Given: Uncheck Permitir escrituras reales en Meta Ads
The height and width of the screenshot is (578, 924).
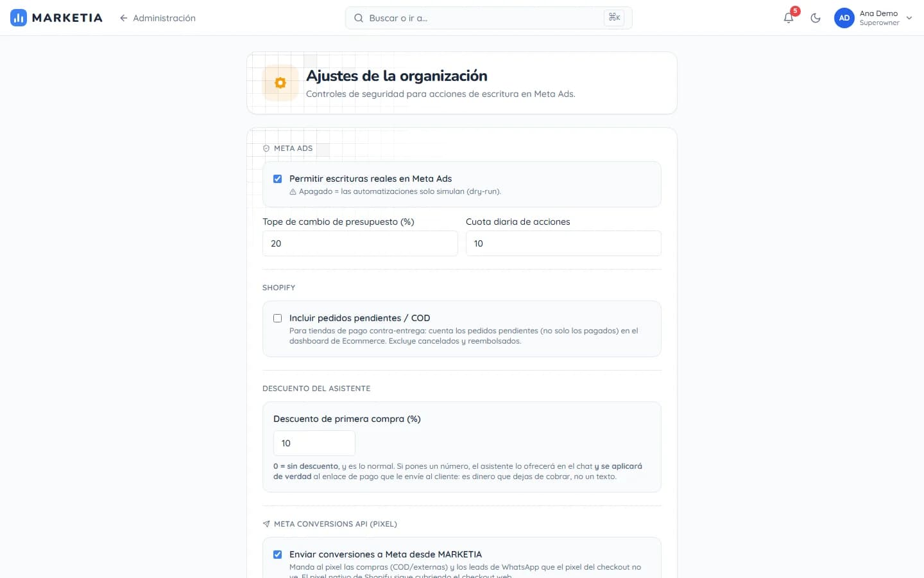Looking at the screenshot, I should (x=278, y=179).
